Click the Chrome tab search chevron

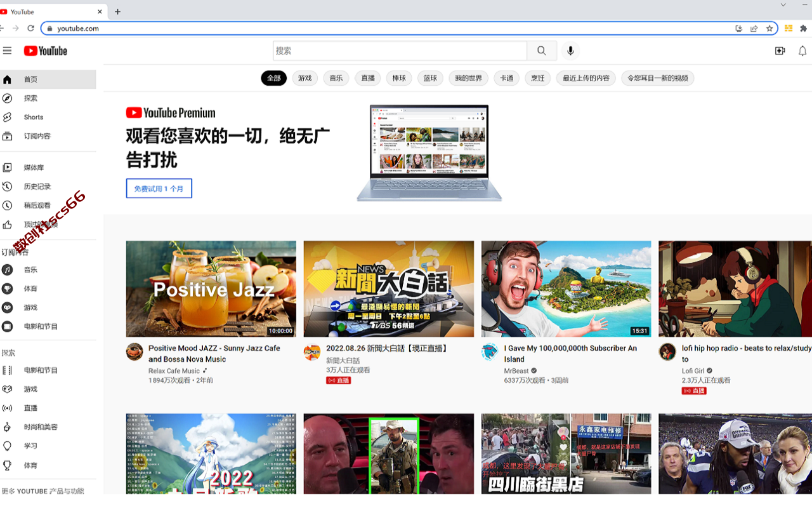(783, 5)
